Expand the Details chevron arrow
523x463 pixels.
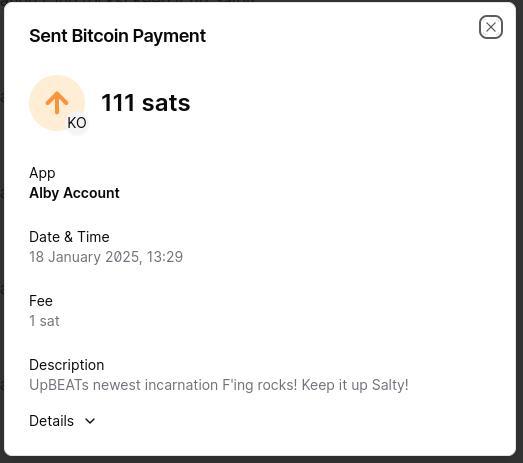[90, 421]
